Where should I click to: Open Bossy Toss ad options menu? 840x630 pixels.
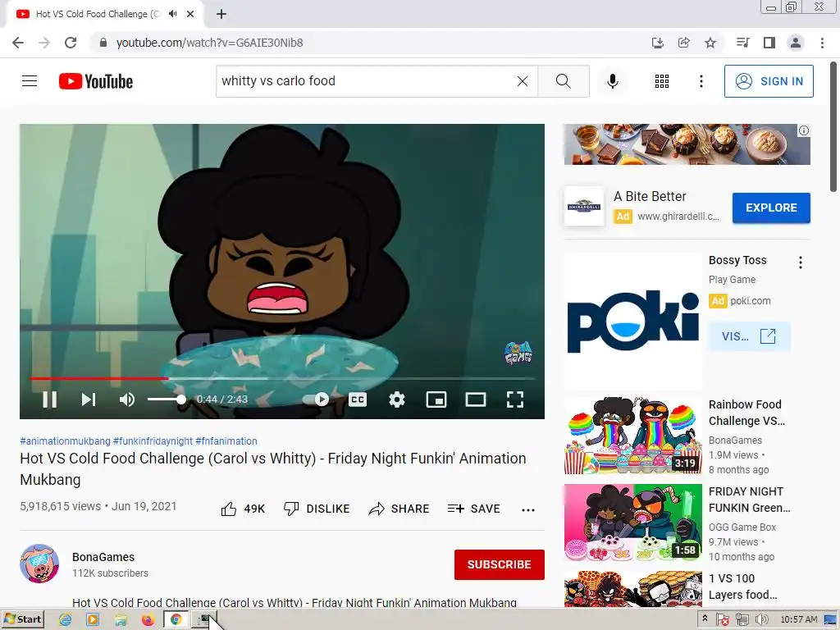801,262
